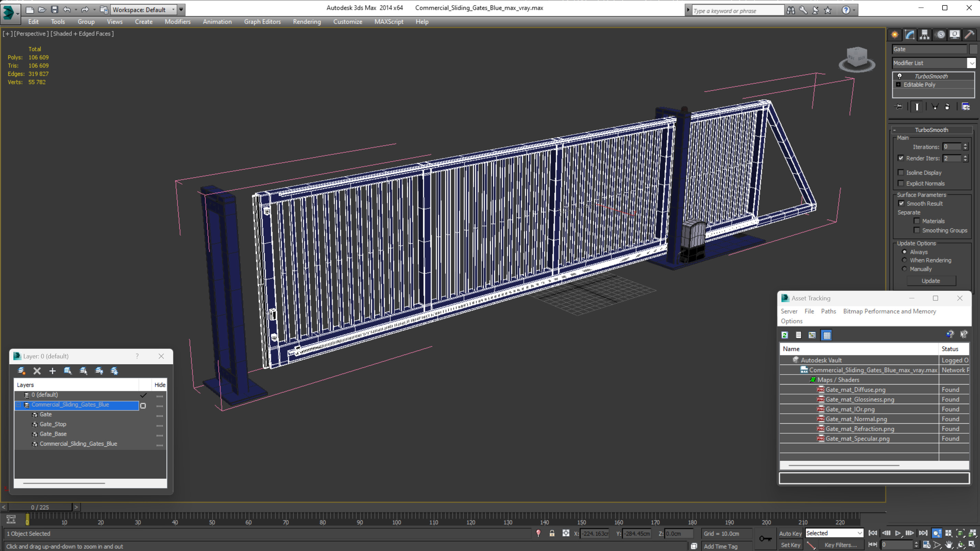Expand the Editable Poly stack entry
Screen dimensions: 980x551
pyautogui.click(x=899, y=84)
